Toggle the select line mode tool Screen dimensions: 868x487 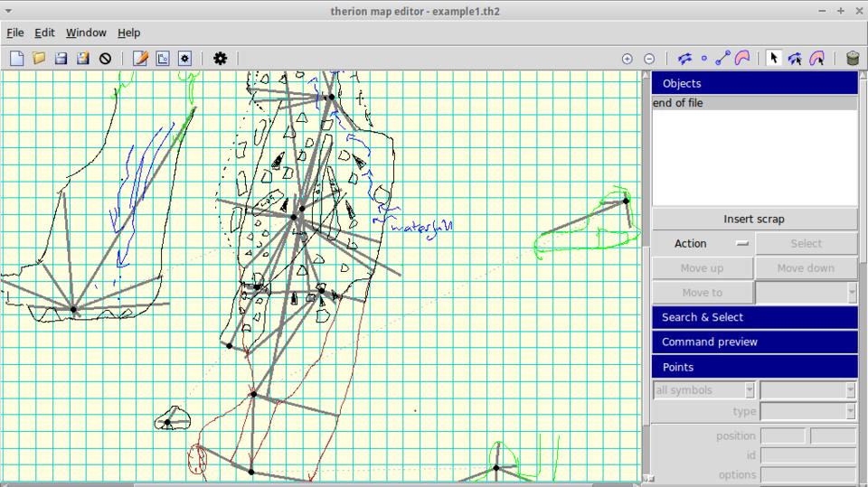coord(795,58)
